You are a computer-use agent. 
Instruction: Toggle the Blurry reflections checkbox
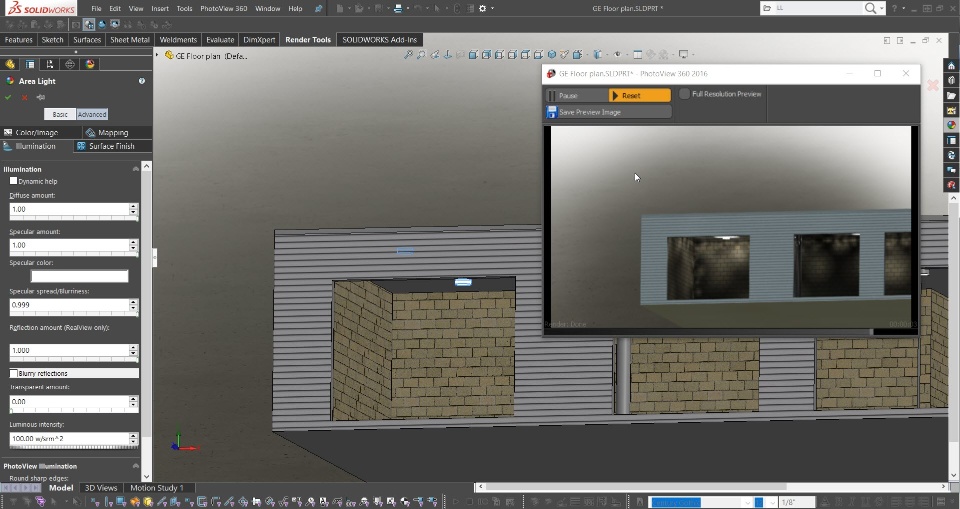13,373
